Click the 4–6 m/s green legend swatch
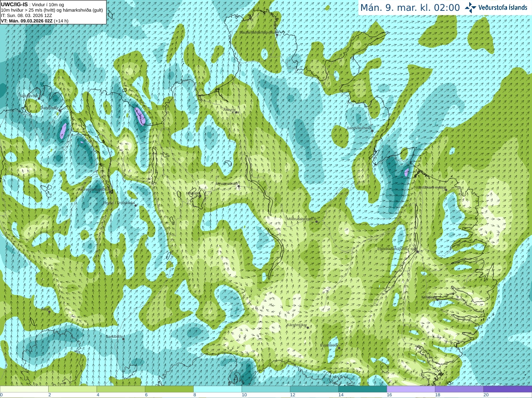Screen dimensions: 532x398 click(x=121, y=389)
